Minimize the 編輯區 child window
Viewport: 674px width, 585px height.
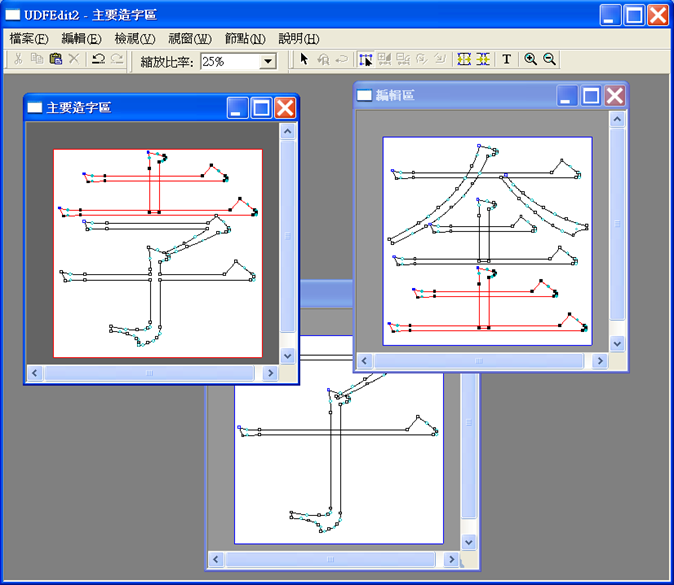[x=567, y=95]
